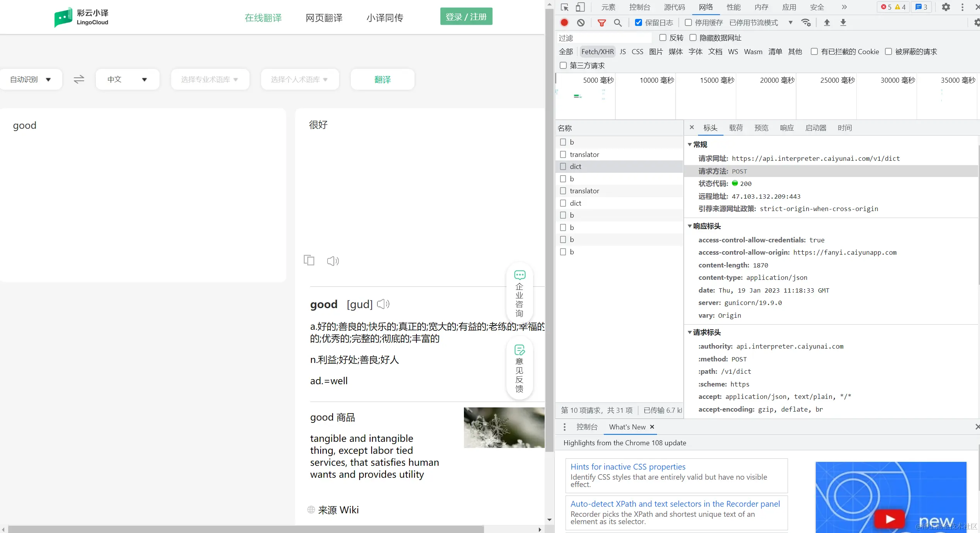The image size is (980, 533).
Task: Swap source and target languages
Action: tap(79, 79)
